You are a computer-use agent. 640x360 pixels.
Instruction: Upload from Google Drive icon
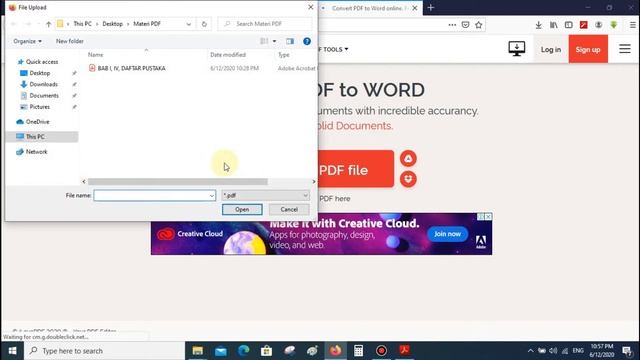pos(408,158)
